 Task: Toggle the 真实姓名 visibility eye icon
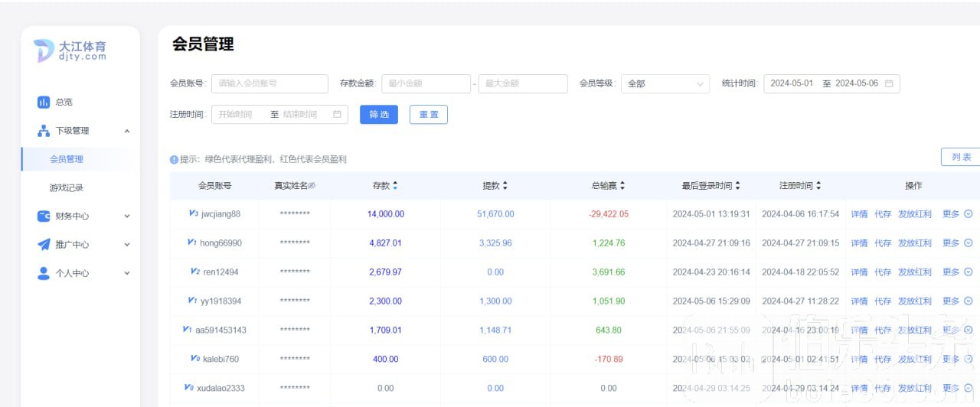pos(312,186)
